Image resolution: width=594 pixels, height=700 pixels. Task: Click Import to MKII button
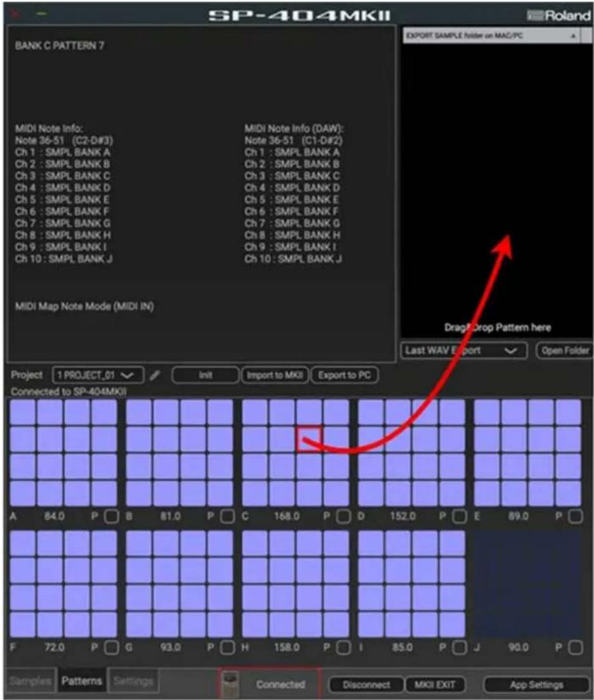pos(275,375)
